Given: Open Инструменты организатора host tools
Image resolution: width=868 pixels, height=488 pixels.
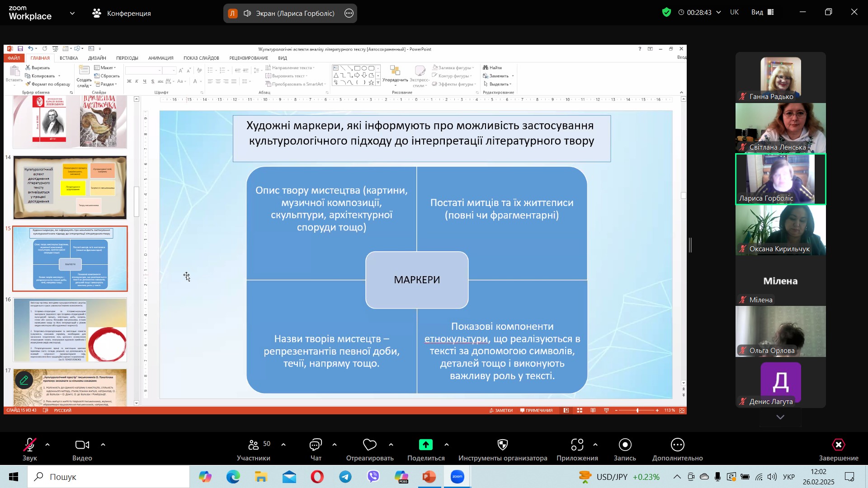Looking at the screenshot, I should coord(503,450).
